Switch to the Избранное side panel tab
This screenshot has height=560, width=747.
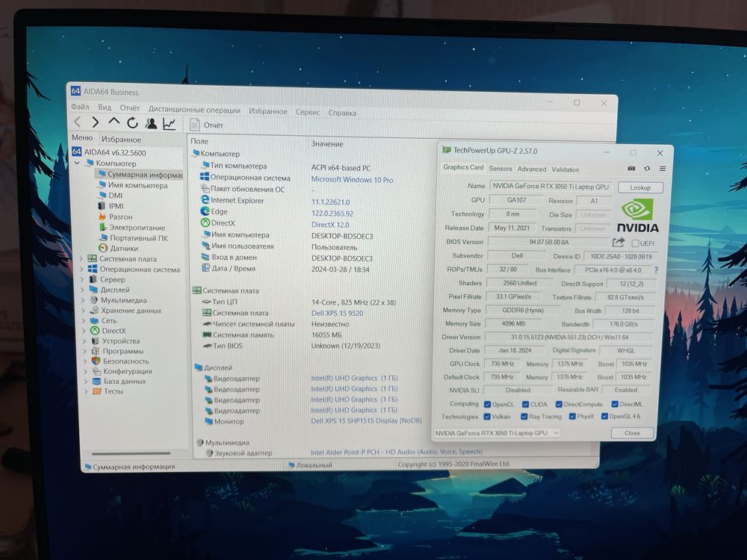(121, 139)
